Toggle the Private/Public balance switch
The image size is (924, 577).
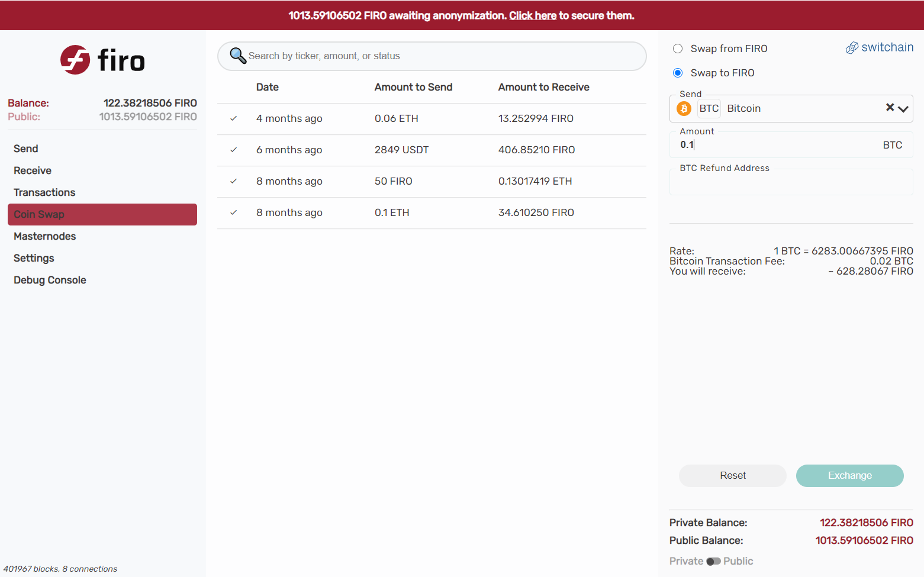point(713,561)
